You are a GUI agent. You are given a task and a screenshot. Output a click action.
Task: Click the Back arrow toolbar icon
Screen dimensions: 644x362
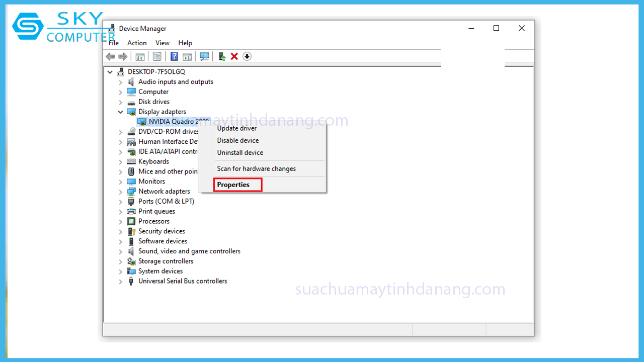pos(110,56)
